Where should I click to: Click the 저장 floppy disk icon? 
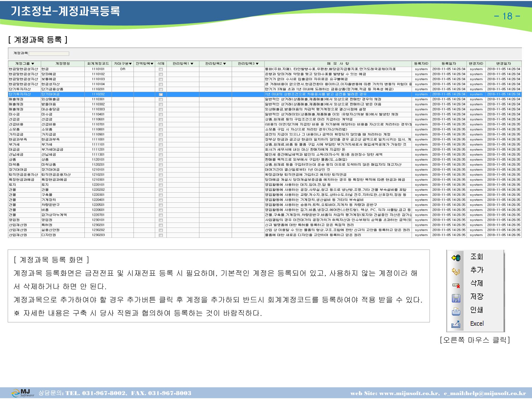coord(456,298)
